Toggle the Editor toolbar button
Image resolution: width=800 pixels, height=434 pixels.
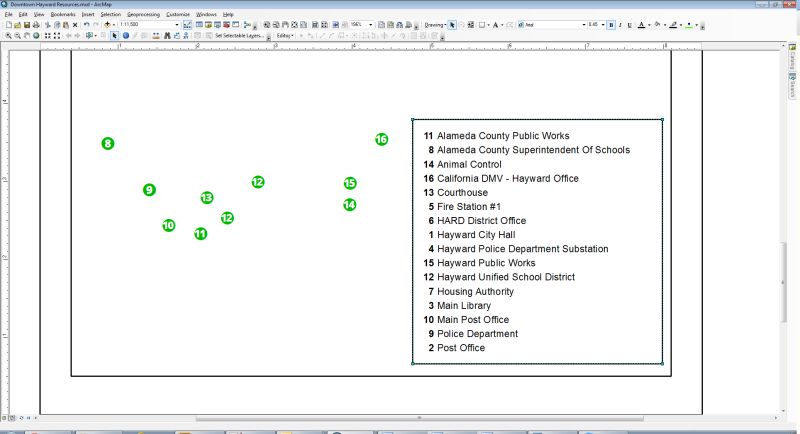point(187,24)
